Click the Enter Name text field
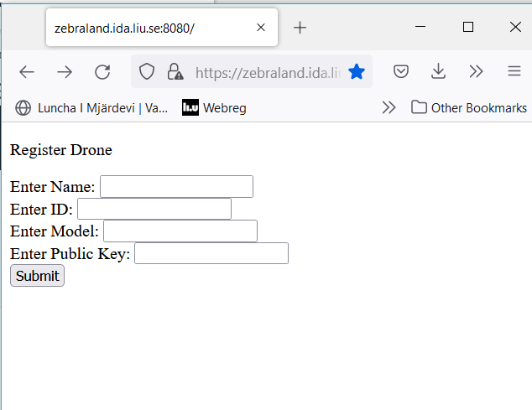 pos(176,186)
